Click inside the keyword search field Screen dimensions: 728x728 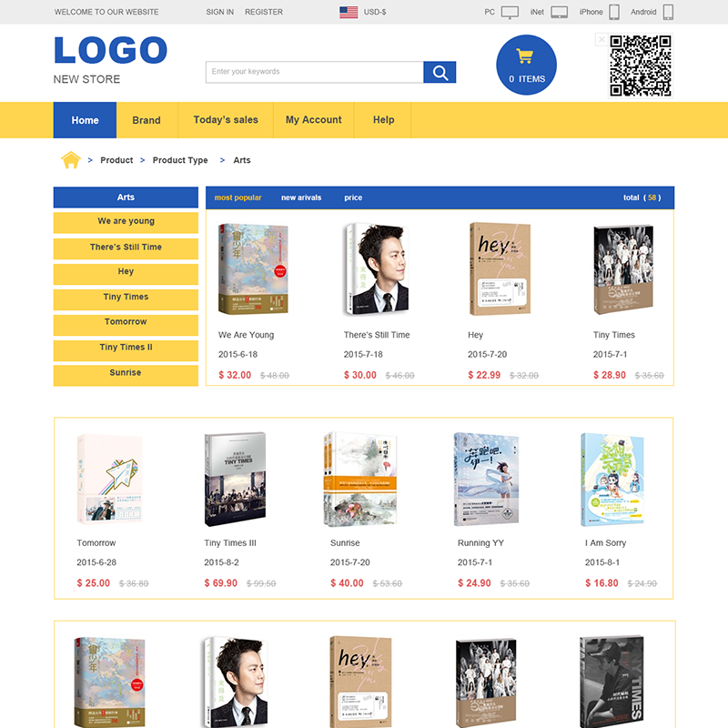point(314,72)
